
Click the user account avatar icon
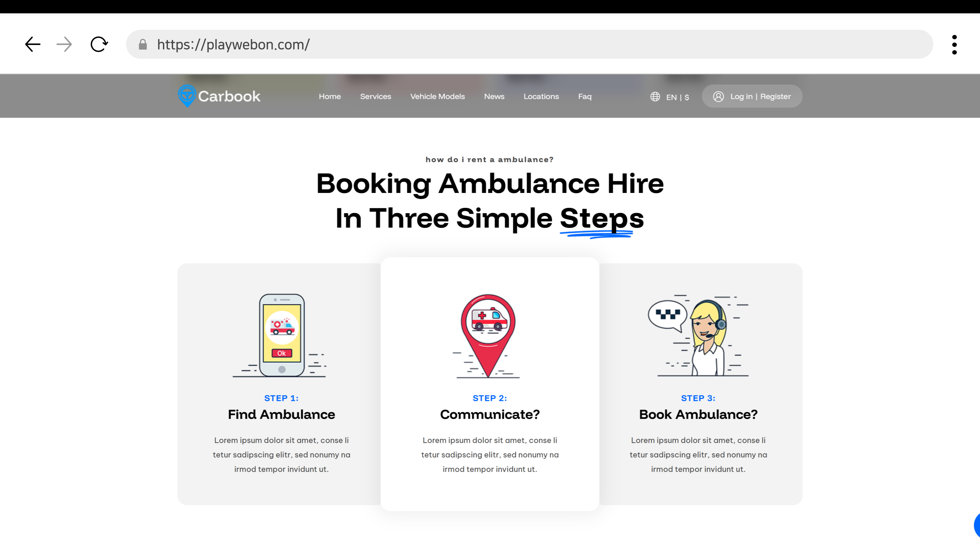pos(718,97)
